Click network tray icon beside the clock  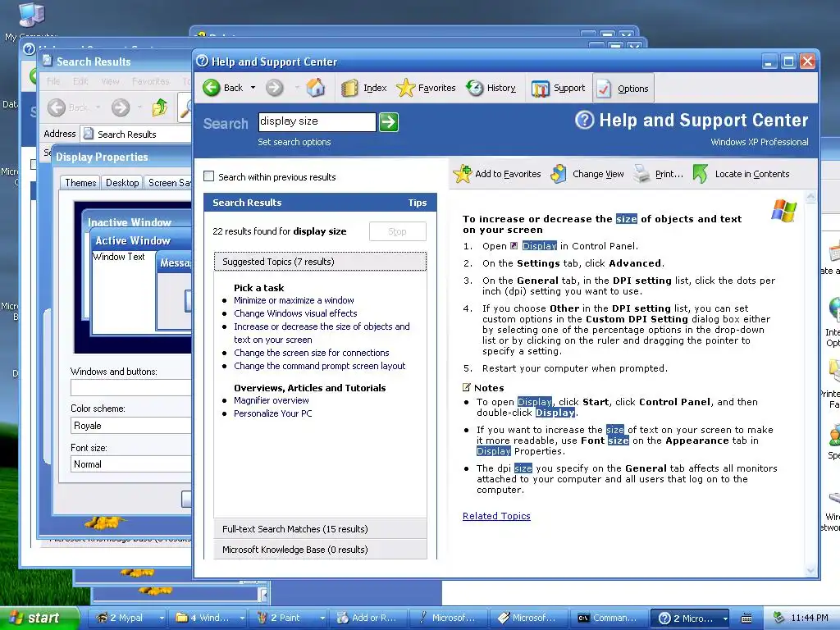click(778, 618)
